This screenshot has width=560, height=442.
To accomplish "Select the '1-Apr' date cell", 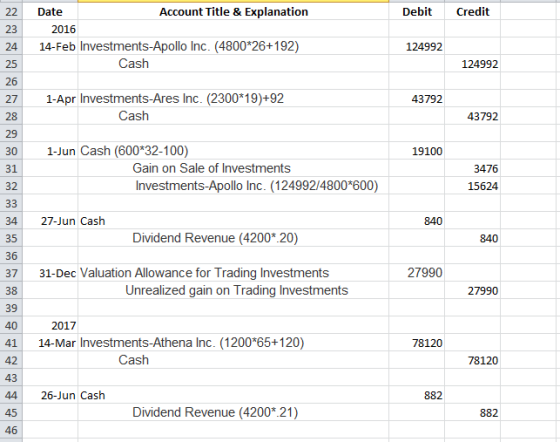I will coord(50,99).
